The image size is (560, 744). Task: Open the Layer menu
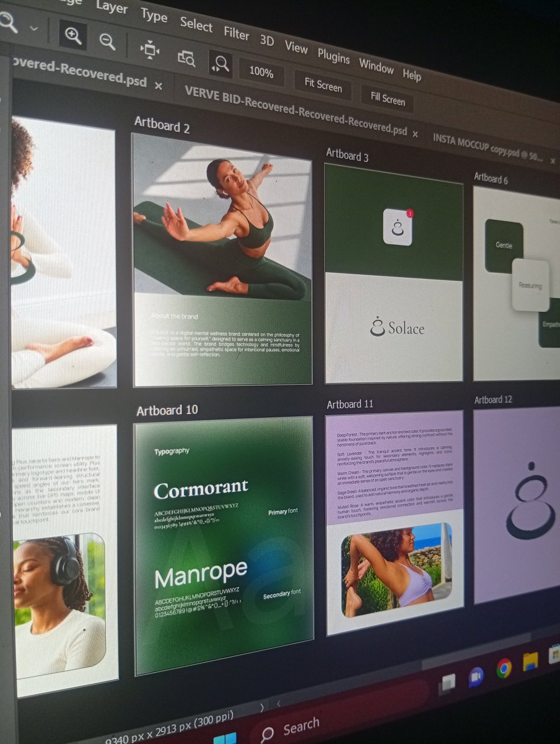point(112,7)
